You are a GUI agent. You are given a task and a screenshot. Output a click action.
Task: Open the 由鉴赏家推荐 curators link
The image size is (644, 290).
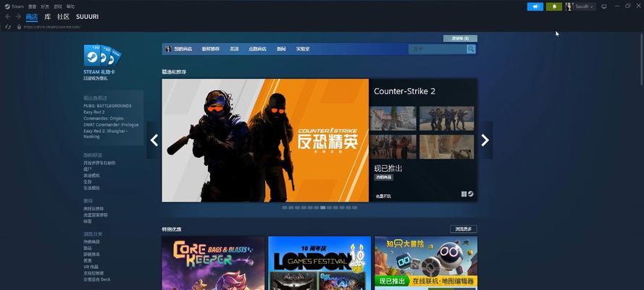[96, 215]
